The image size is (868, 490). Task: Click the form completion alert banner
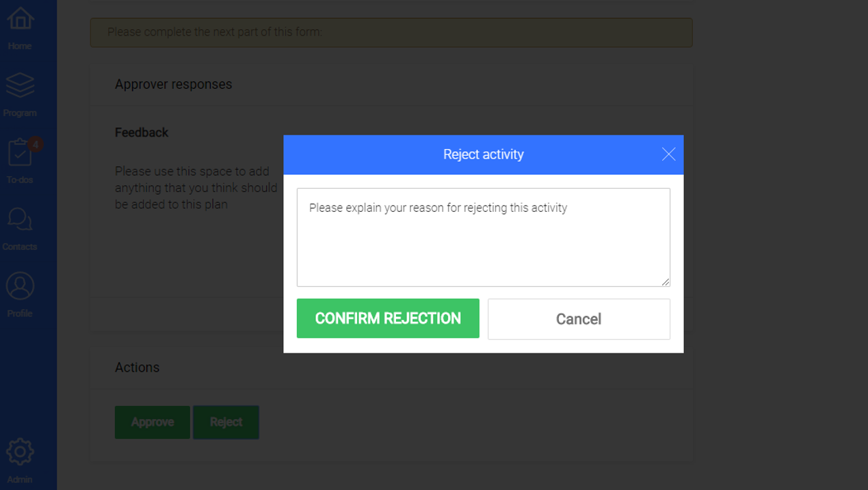point(391,32)
